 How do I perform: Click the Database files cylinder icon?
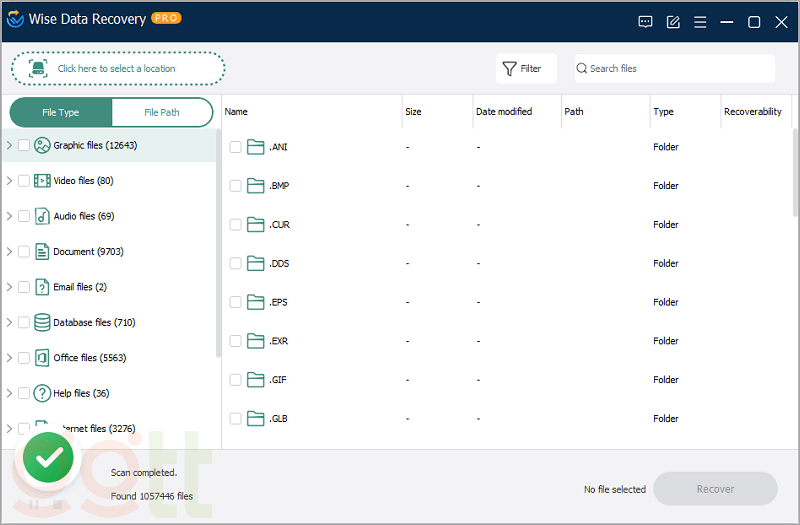(42, 322)
